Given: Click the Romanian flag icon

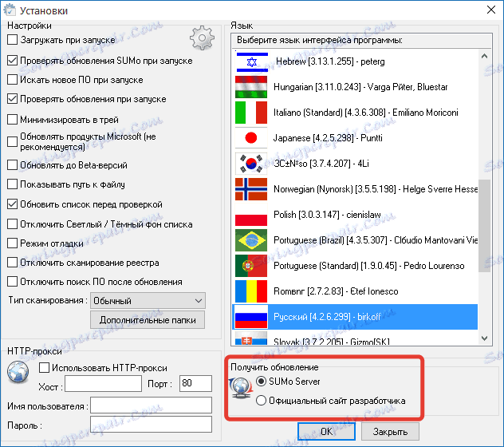Looking at the screenshot, I should [251, 291].
